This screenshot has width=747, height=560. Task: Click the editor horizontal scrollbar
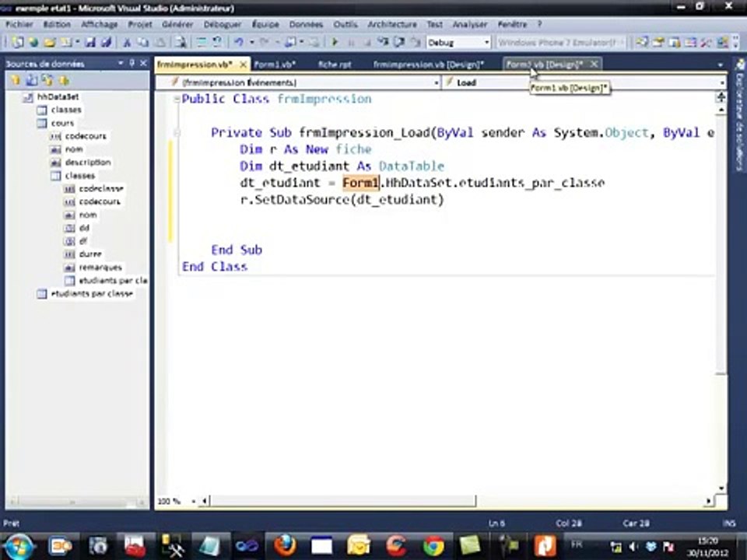[x=342, y=501]
